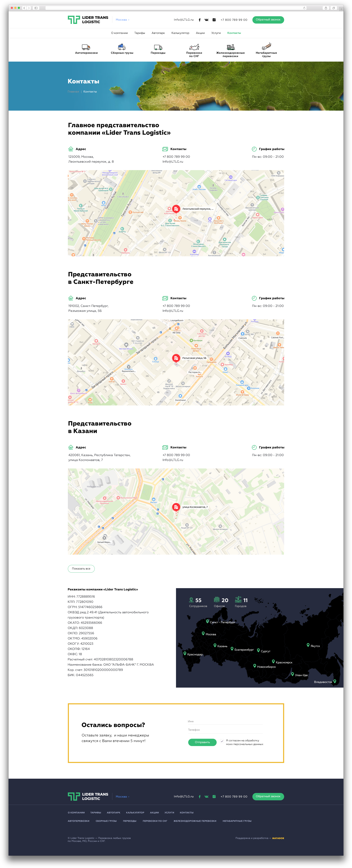
Task: Open the MATADOR developer link in footer
Action: (278, 838)
